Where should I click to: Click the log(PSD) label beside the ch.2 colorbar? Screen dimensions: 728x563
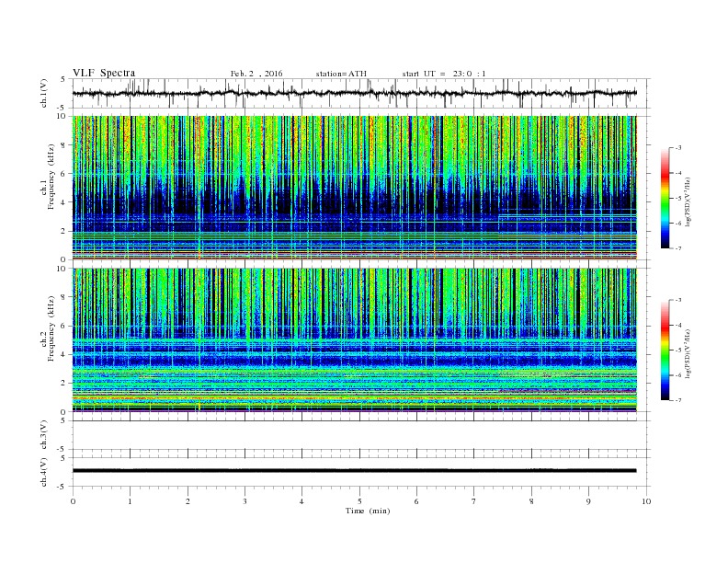689,354
